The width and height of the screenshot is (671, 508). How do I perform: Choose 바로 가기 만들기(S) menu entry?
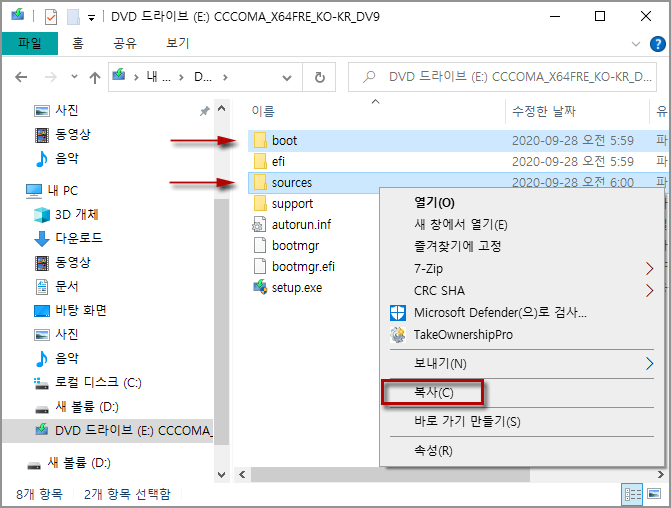point(521,422)
